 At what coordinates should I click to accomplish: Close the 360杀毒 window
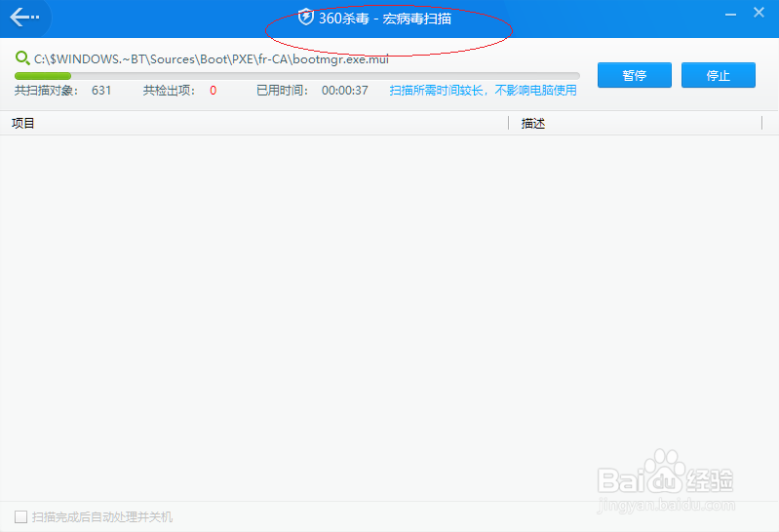(x=759, y=13)
